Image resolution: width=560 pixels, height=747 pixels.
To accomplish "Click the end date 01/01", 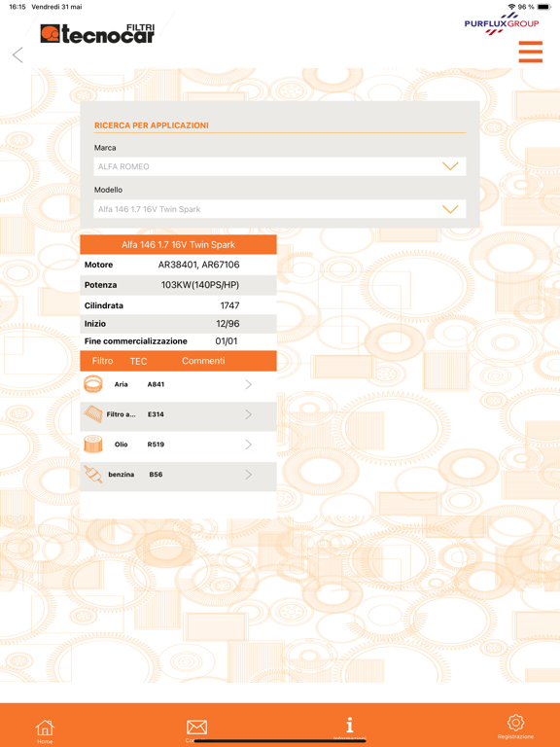I will coord(227,341).
